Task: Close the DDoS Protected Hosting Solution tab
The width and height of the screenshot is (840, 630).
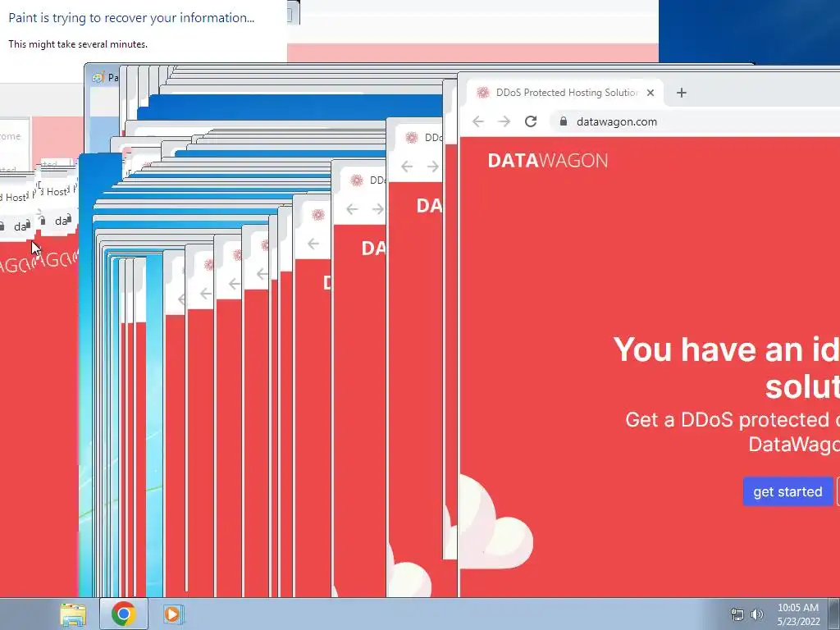Action: coord(651,93)
